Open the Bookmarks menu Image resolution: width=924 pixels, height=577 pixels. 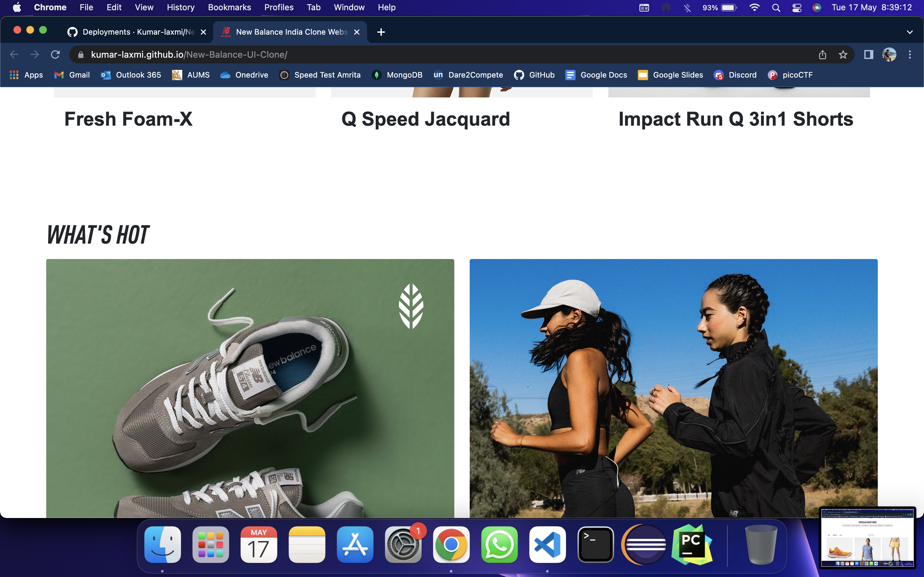pyautogui.click(x=229, y=7)
